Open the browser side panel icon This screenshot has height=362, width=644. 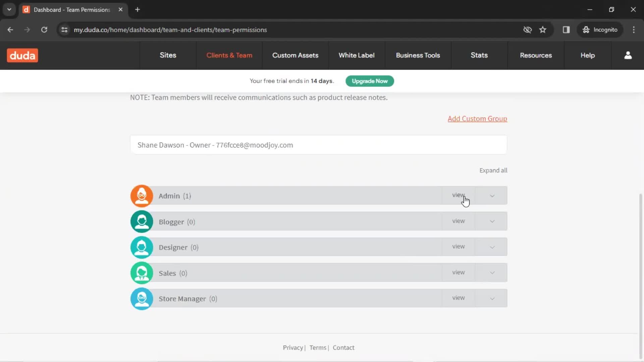pos(566,30)
